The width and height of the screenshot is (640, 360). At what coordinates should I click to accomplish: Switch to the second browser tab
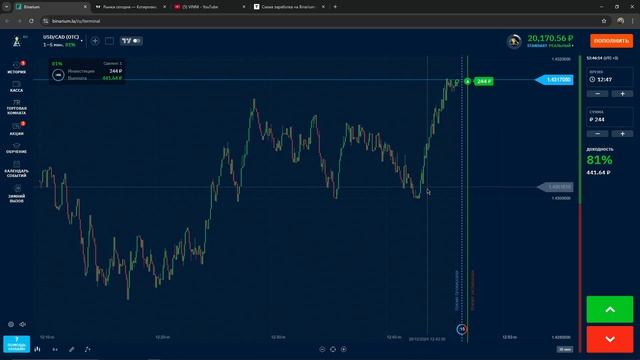[x=131, y=7]
